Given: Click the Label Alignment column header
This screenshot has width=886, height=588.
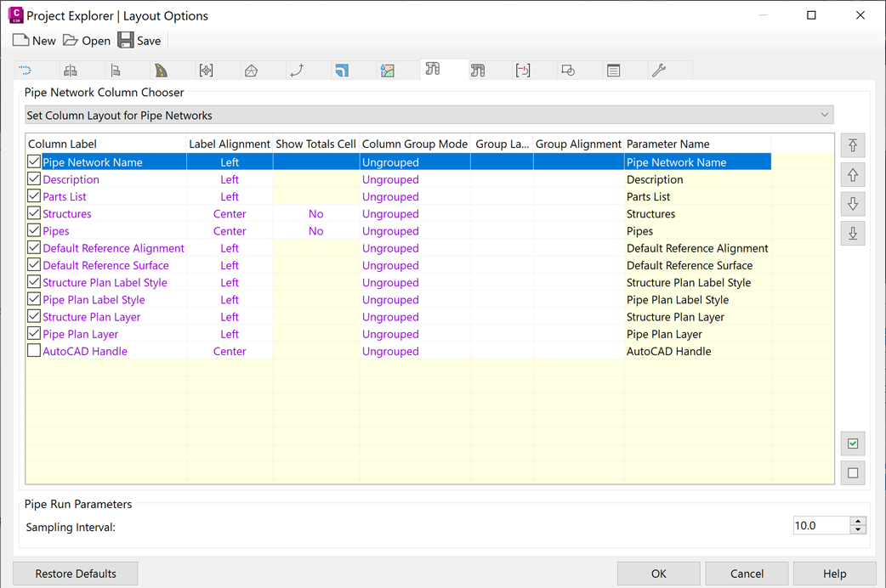Looking at the screenshot, I should pos(230,144).
